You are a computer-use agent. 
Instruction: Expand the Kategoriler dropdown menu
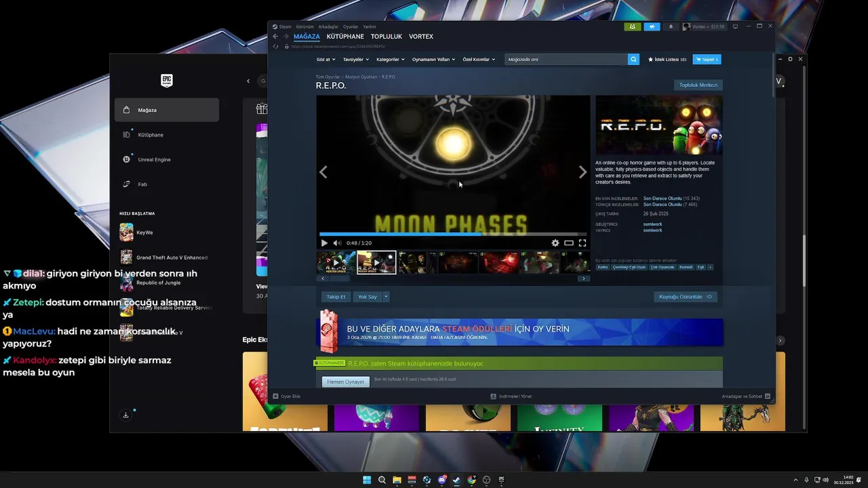tap(390, 59)
